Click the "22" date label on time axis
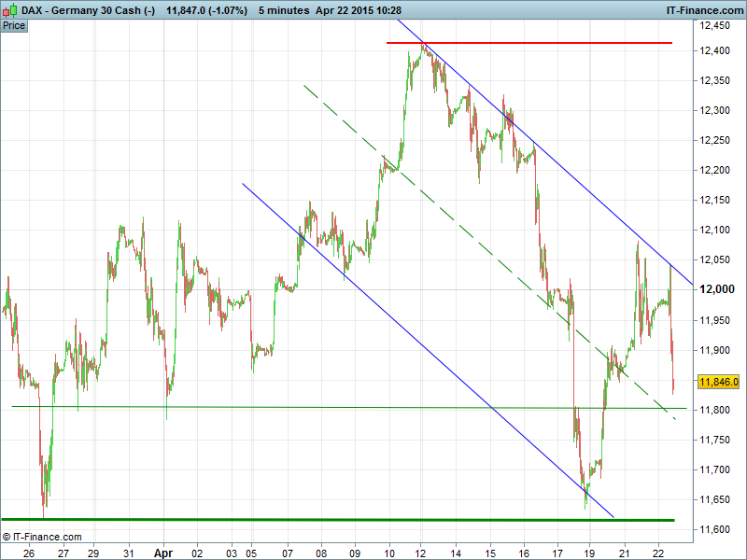Image resolution: width=747 pixels, height=560 pixels. tap(657, 553)
